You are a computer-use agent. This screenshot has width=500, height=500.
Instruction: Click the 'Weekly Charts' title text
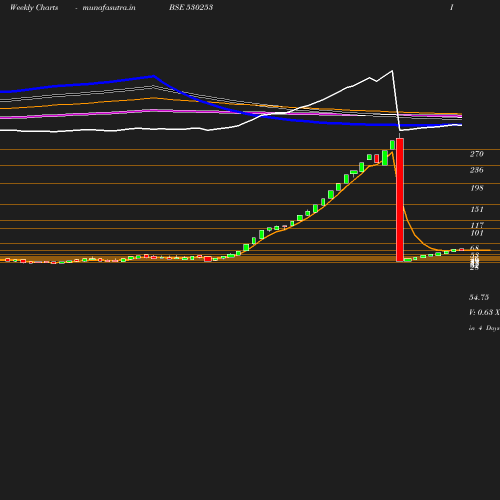[34, 8]
